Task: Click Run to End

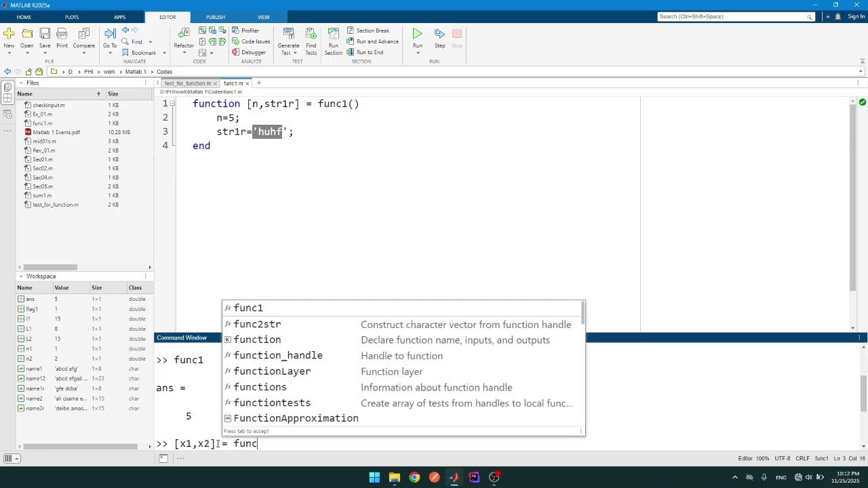Action: [365, 52]
